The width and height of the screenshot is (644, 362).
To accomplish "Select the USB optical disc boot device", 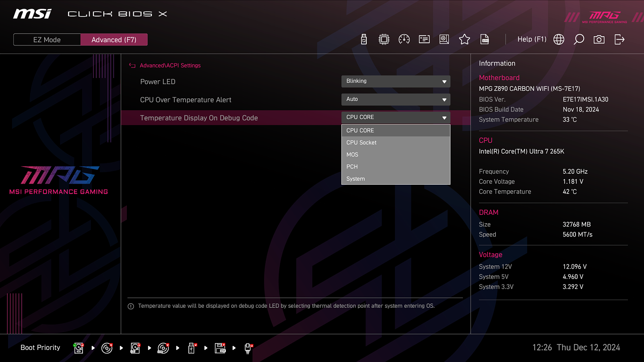I will [163, 348].
